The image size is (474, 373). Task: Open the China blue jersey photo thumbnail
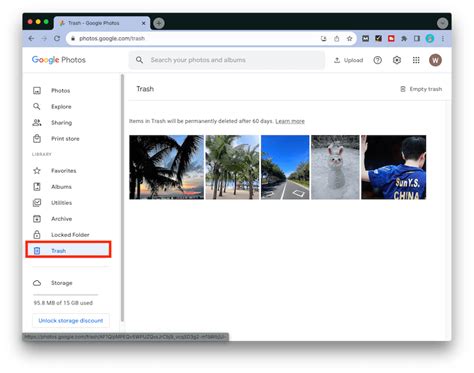(394, 167)
